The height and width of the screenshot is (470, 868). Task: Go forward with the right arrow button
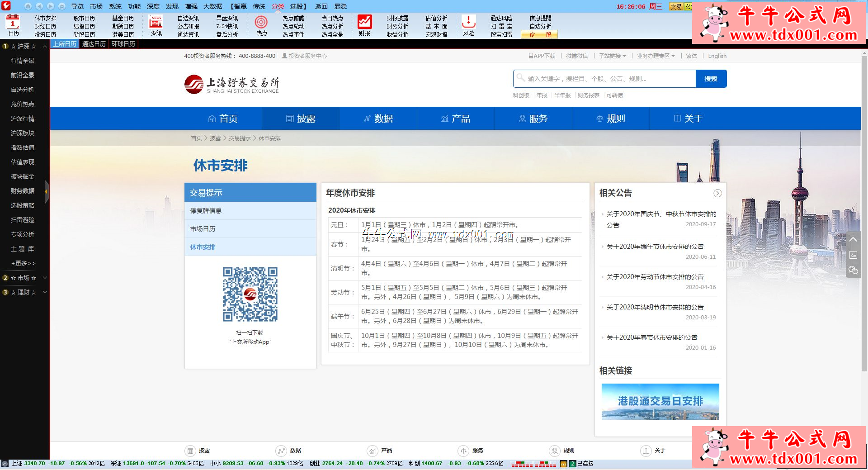click(51, 6)
